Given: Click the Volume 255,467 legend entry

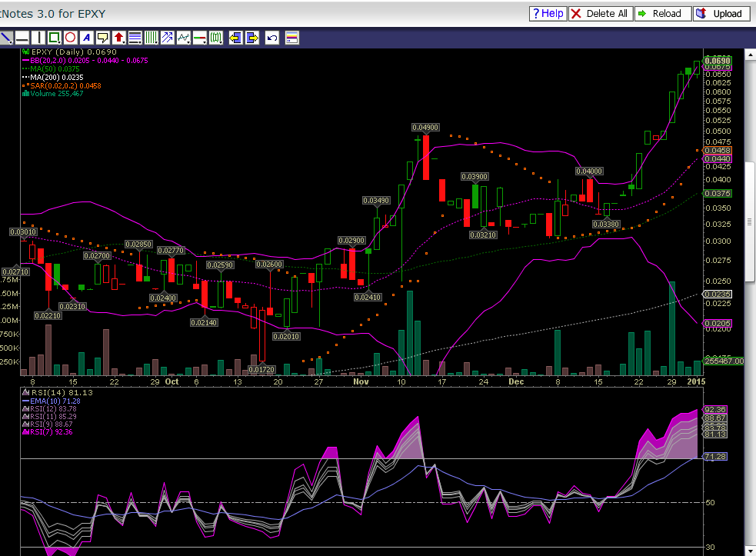Looking at the screenshot, I should (52, 94).
